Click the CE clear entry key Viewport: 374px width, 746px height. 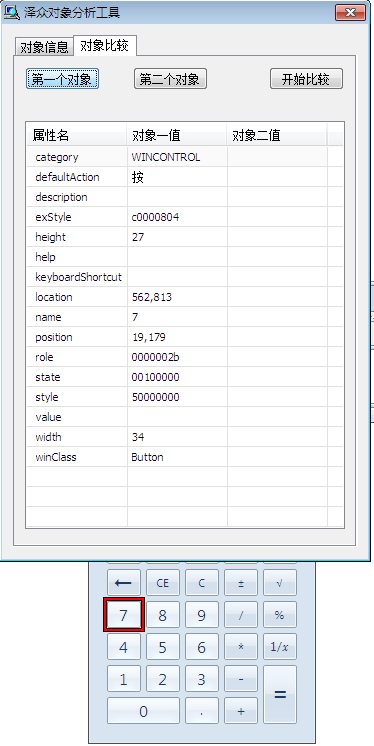click(162, 583)
